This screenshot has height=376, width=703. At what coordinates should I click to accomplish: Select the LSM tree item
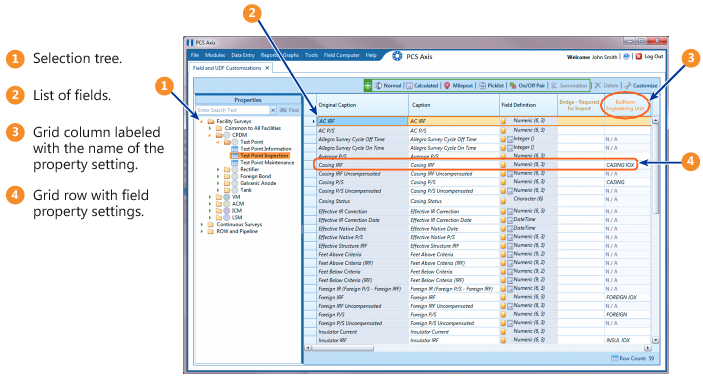coord(237,217)
